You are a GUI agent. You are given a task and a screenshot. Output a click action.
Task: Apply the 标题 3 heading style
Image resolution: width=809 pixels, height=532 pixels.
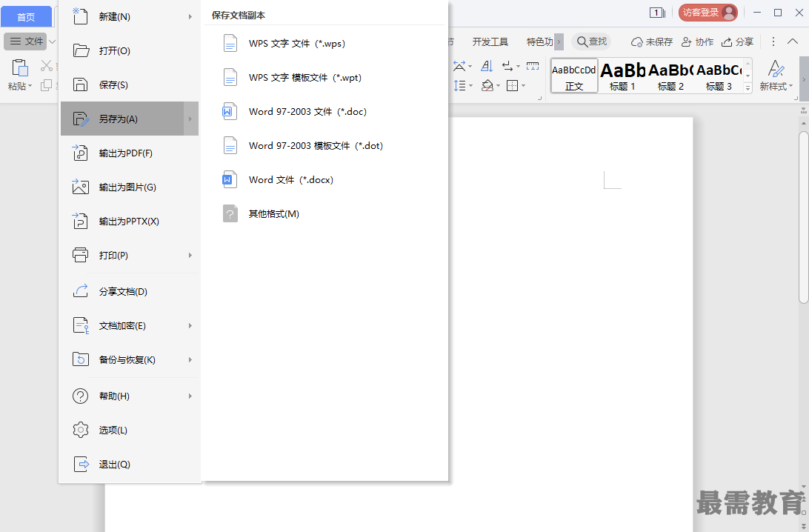(719, 76)
